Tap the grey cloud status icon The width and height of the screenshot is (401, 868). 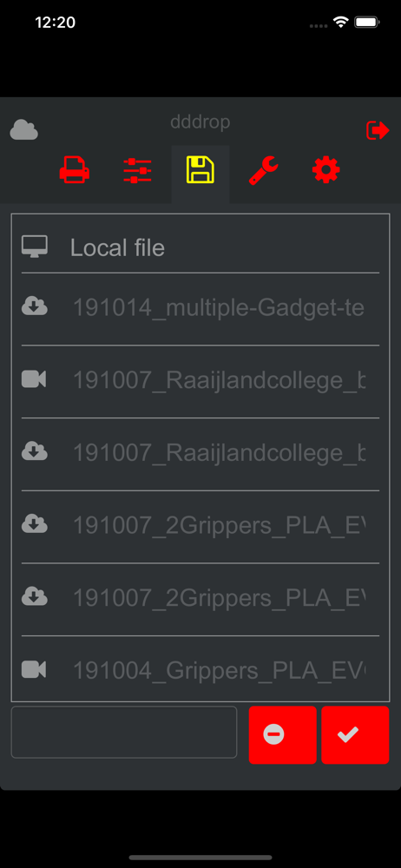coord(23,129)
